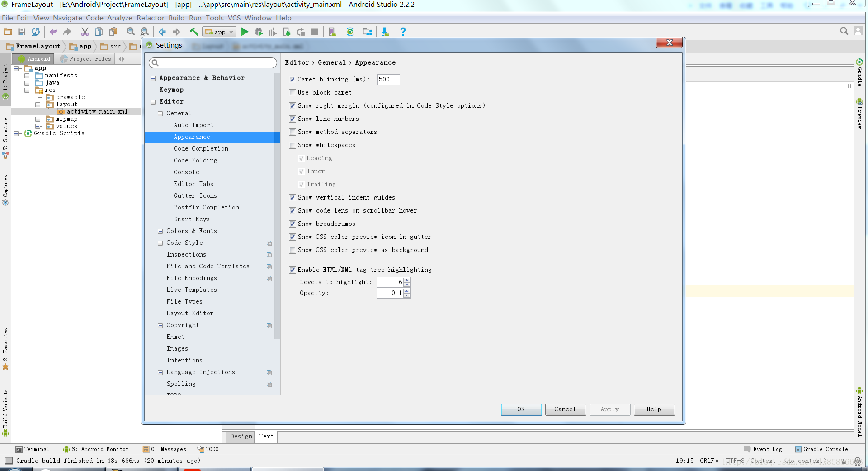
Task: Click the Caret blinking ms field
Action: tap(388, 80)
